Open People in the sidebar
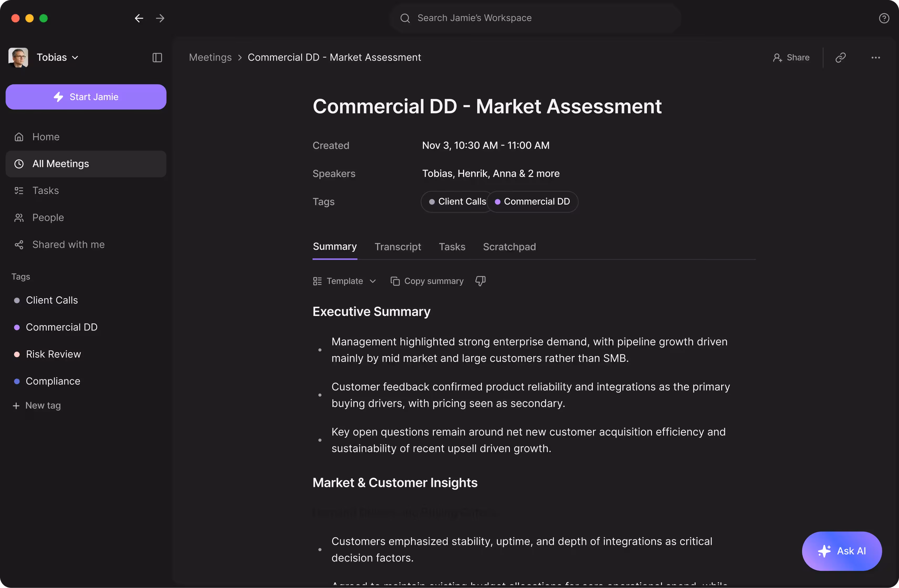This screenshot has height=588, width=899. [x=86, y=217]
